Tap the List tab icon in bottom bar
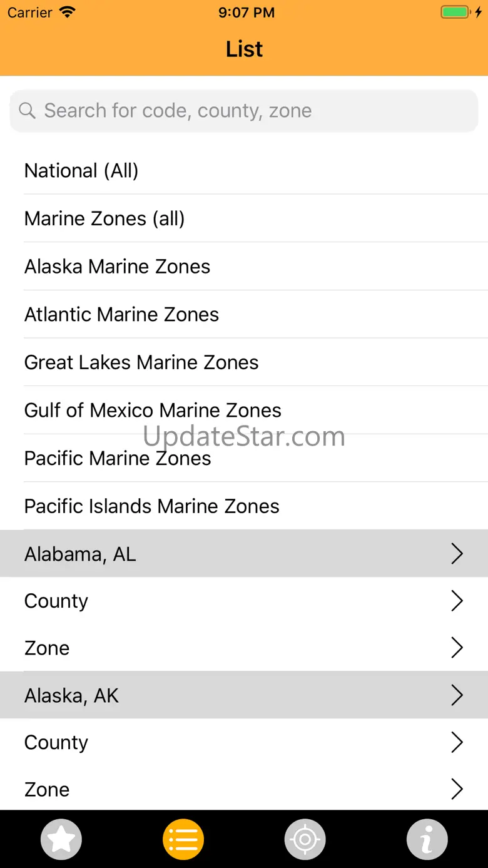 pyautogui.click(x=183, y=839)
